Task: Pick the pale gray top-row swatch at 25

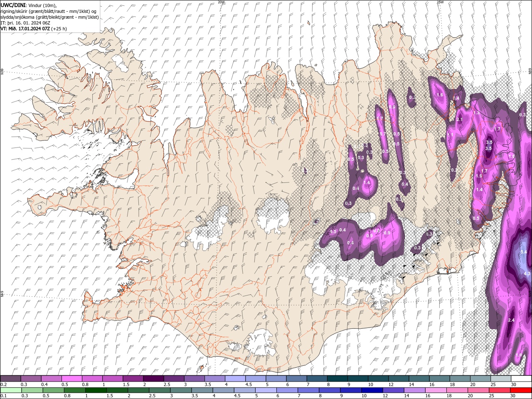Action: click(501, 379)
